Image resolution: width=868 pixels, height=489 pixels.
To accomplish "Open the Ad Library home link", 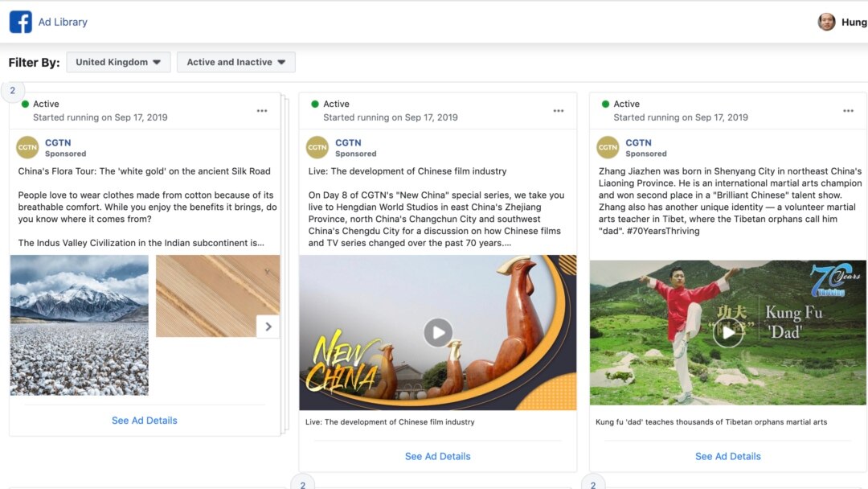I will (63, 23).
